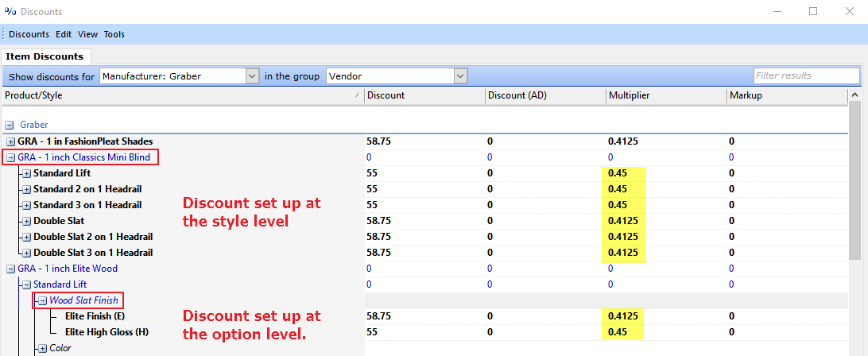This screenshot has width=868, height=356.
Task: Expand the Double Slat row
Action: point(26,222)
